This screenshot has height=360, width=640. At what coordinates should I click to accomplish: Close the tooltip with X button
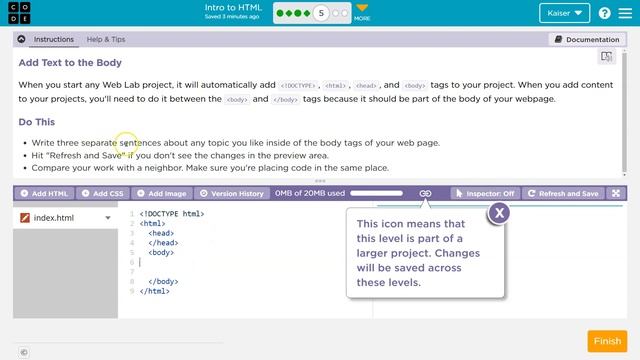[x=499, y=213]
